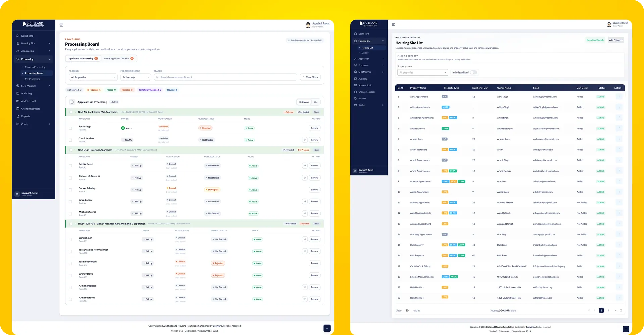Screen dimensions: 644x335
Task: Check the Sunita Singh applicant checkbox
Action: coord(70,240)
